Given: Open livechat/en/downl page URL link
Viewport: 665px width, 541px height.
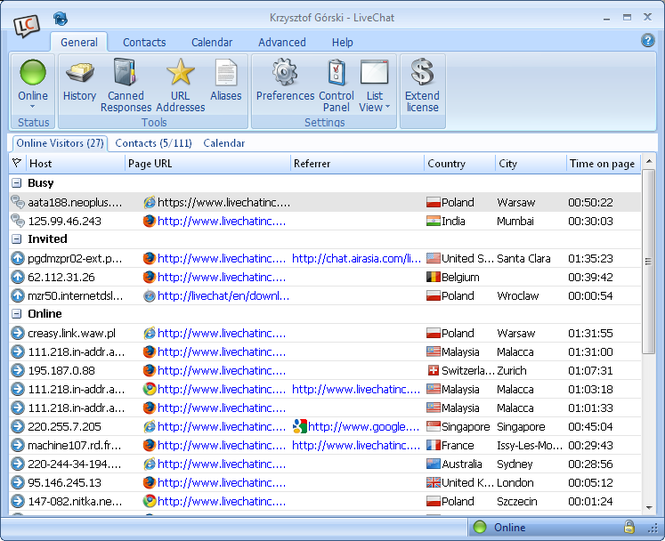Looking at the screenshot, I should tap(224, 296).
